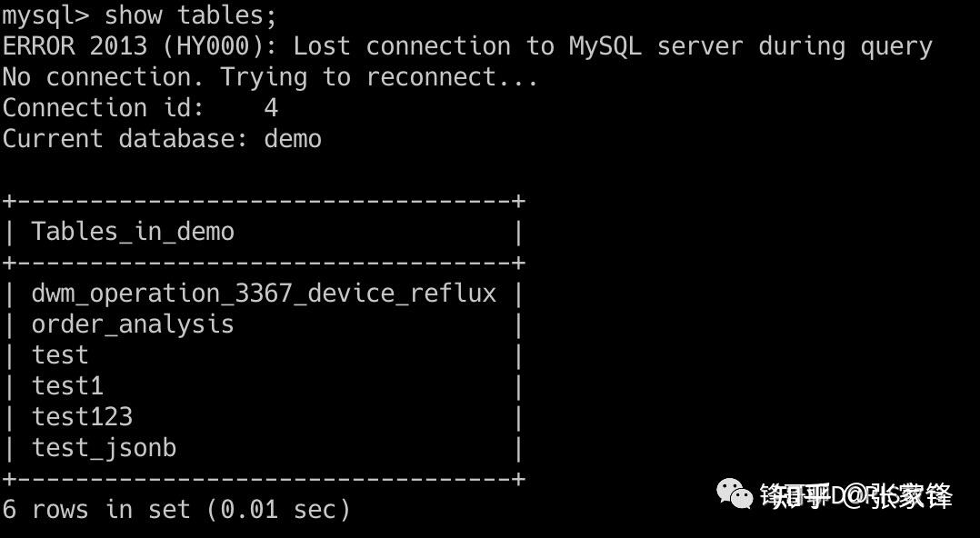The image size is (980, 538).
Task: Select the test1 table row
Action: tap(263, 385)
